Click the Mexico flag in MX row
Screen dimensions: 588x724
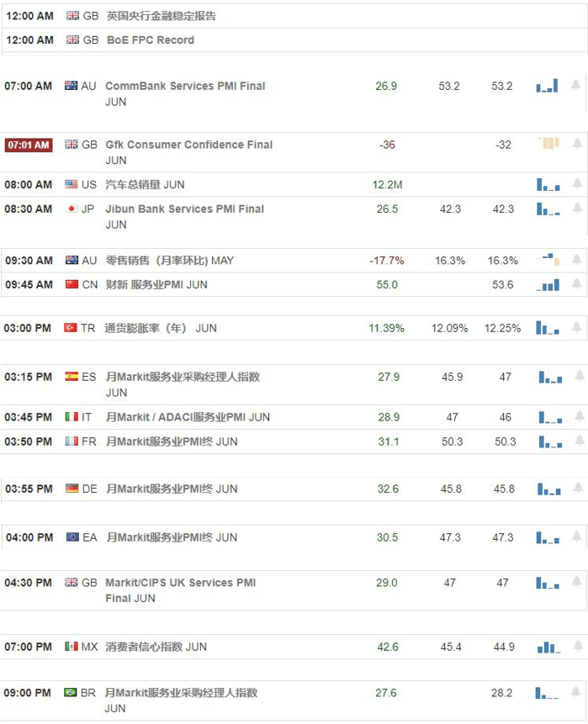tap(72, 646)
